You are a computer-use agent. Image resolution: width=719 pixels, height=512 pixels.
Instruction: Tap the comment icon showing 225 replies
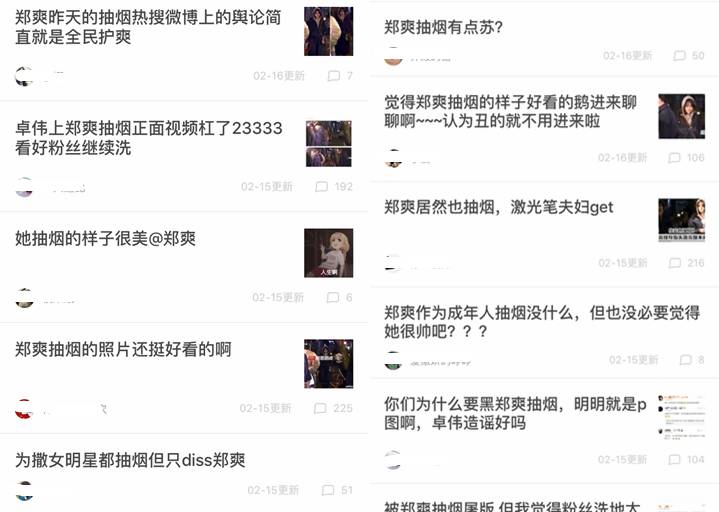(x=320, y=408)
